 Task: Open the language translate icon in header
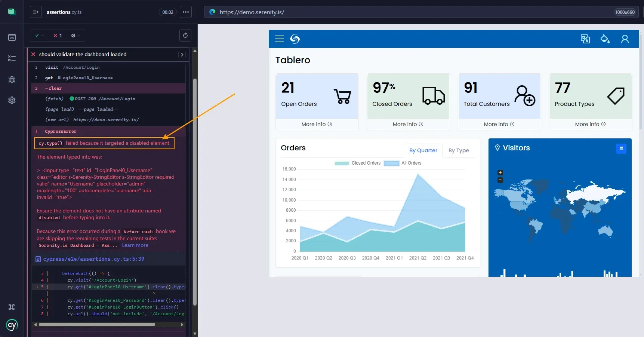585,39
